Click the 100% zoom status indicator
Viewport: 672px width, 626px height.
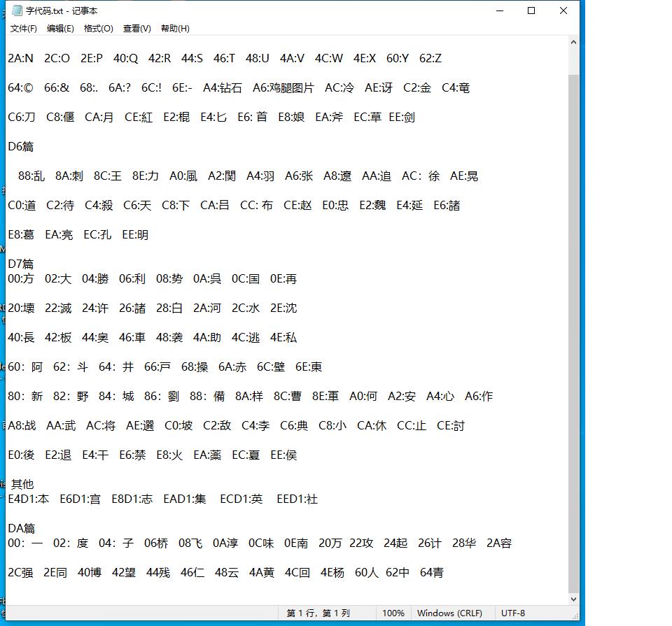393,613
